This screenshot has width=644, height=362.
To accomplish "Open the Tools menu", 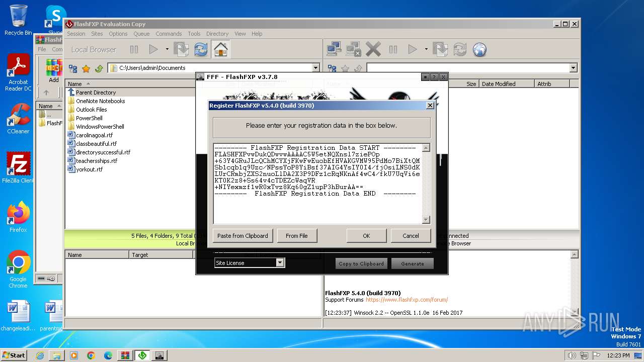I will point(194,34).
